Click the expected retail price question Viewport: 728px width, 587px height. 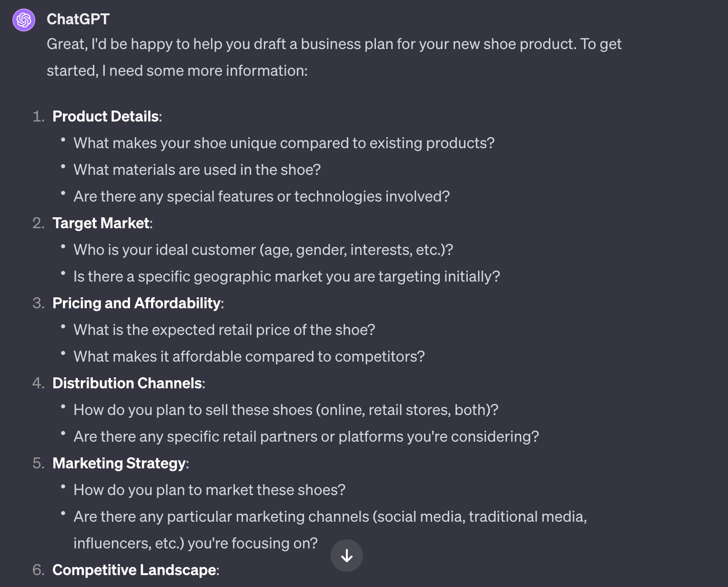coord(224,330)
